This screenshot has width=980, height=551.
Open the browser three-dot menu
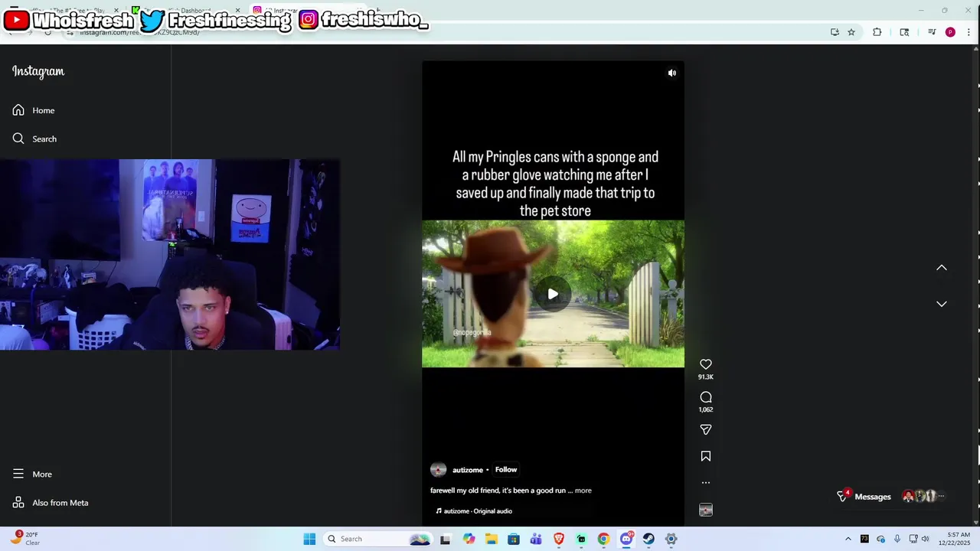point(969,32)
